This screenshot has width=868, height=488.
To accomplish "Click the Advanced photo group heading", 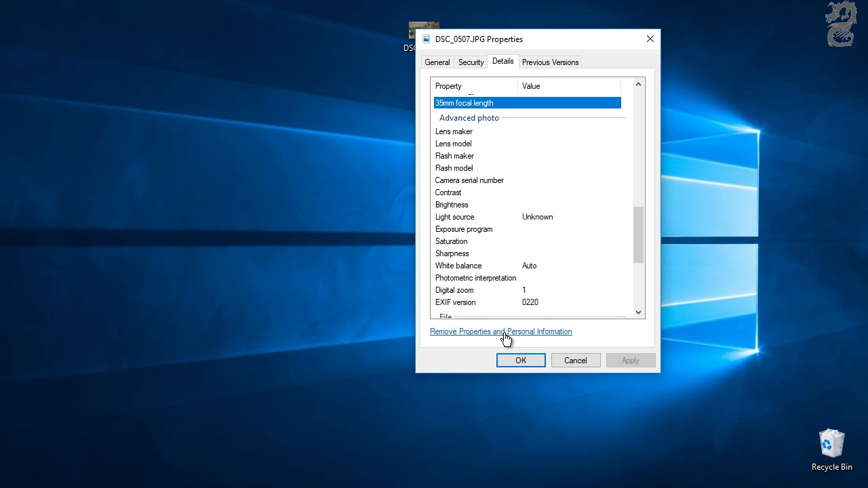I will (469, 118).
